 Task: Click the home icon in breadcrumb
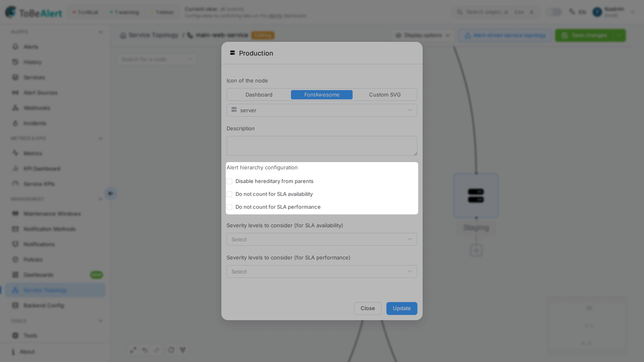(123, 35)
